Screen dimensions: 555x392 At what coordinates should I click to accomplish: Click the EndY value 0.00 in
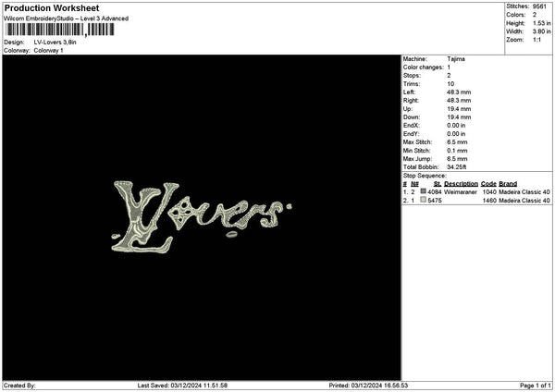(x=456, y=134)
